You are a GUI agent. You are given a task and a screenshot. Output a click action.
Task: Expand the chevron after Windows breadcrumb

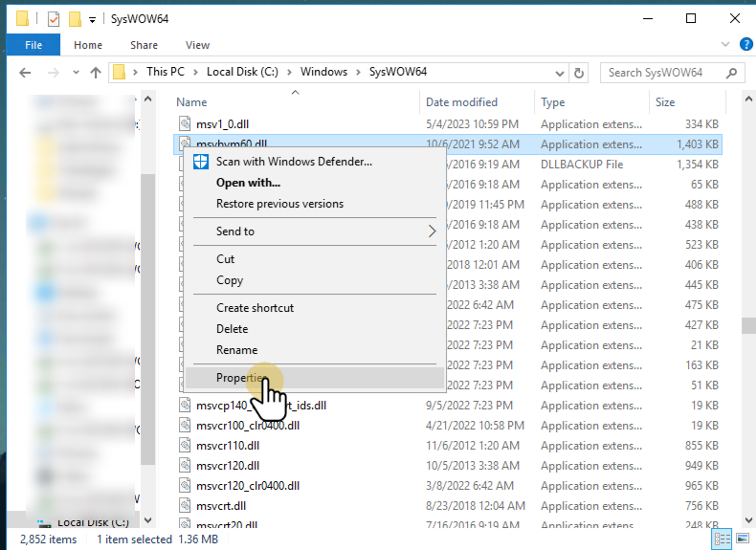358,73
